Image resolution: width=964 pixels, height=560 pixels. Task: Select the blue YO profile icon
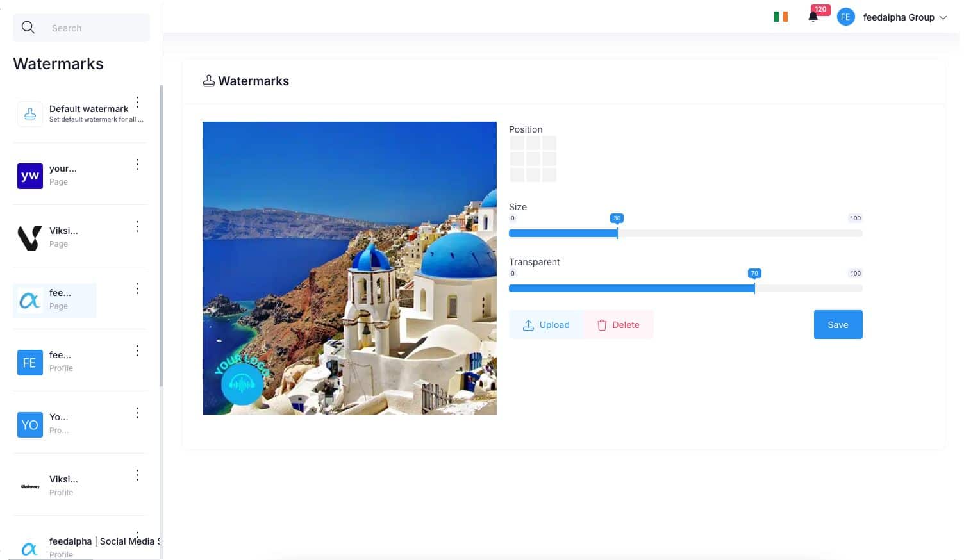click(30, 425)
